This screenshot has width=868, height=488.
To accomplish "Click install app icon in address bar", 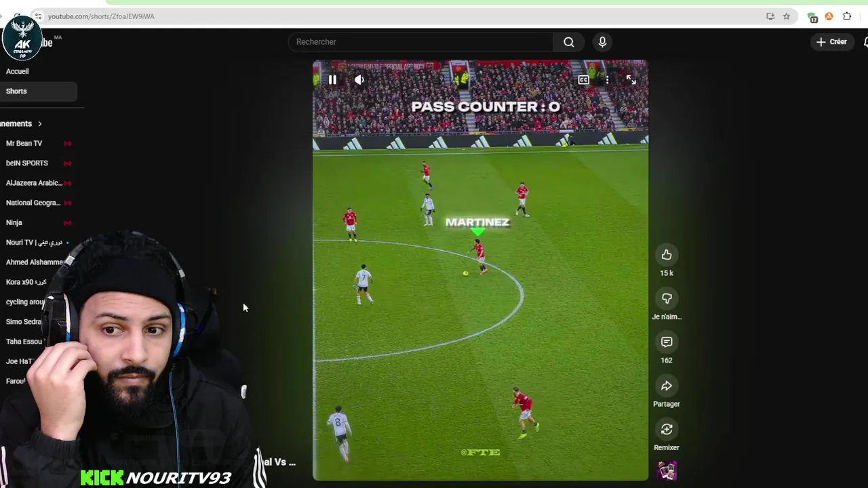I will pyautogui.click(x=770, y=16).
